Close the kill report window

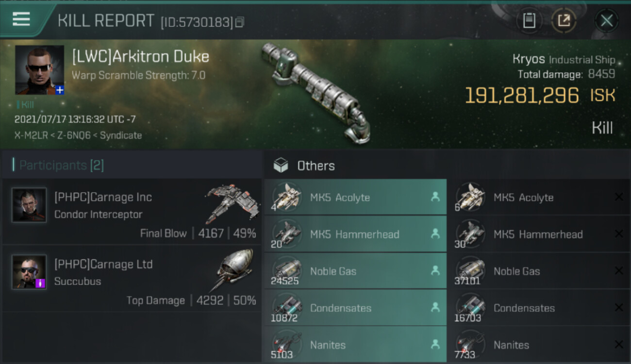coord(606,20)
